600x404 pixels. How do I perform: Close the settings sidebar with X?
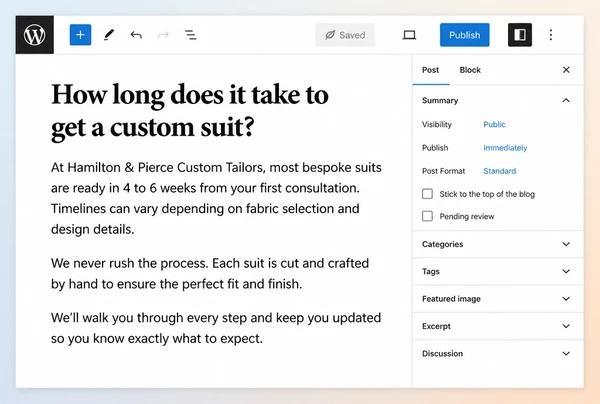[x=566, y=70]
